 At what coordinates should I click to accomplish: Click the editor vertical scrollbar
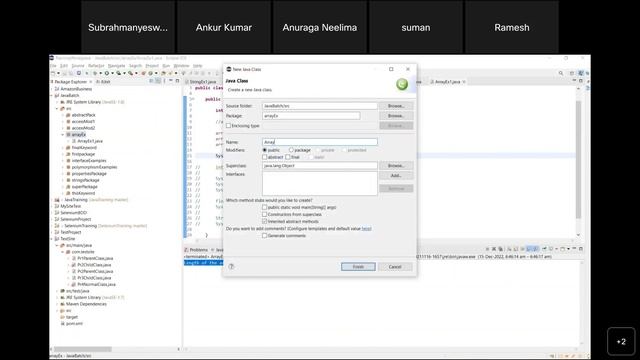pos(578,159)
